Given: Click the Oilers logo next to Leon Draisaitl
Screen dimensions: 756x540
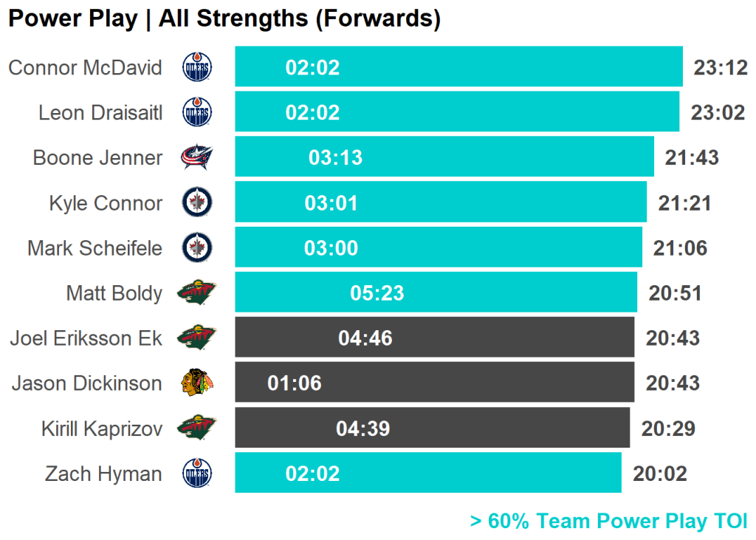Looking at the screenshot, I should click(197, 112).
